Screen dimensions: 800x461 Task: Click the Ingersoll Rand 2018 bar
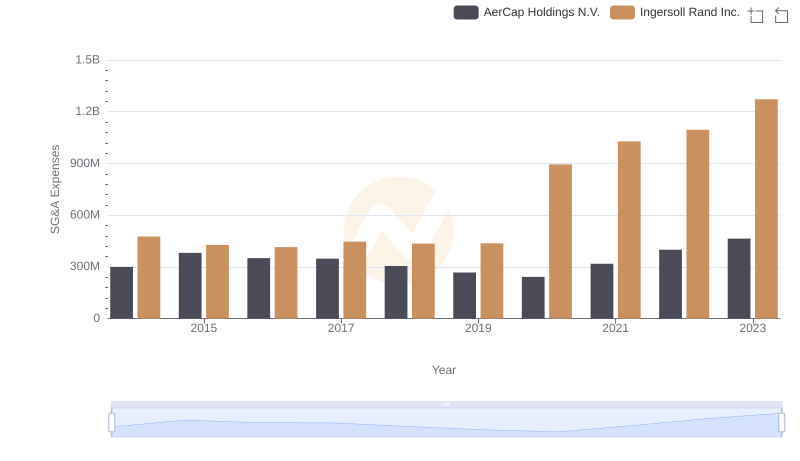(423, 281)
